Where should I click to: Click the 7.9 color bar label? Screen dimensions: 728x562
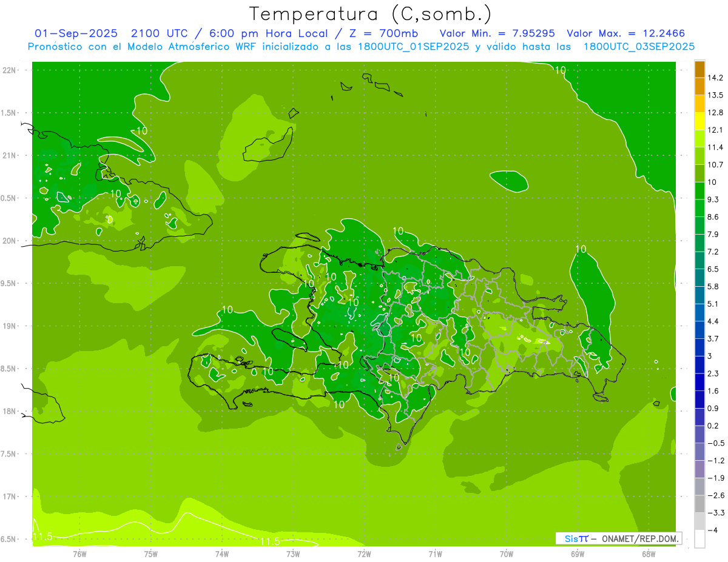pos(713,234)
